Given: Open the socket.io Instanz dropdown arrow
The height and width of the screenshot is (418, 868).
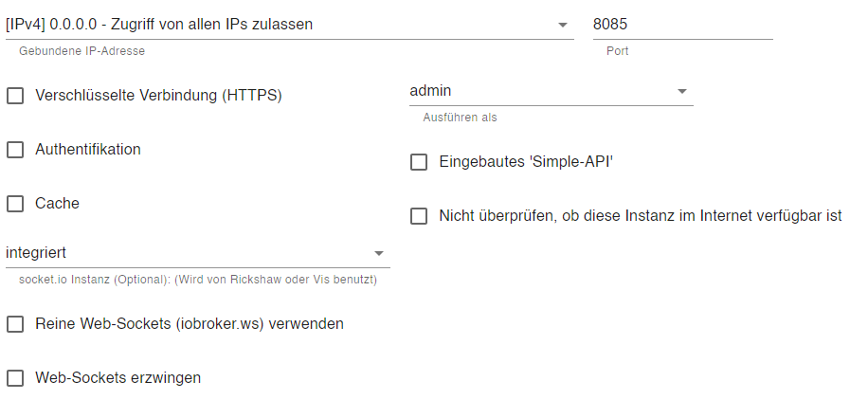Looking at the screenshot, I should [x=379, y=254].
